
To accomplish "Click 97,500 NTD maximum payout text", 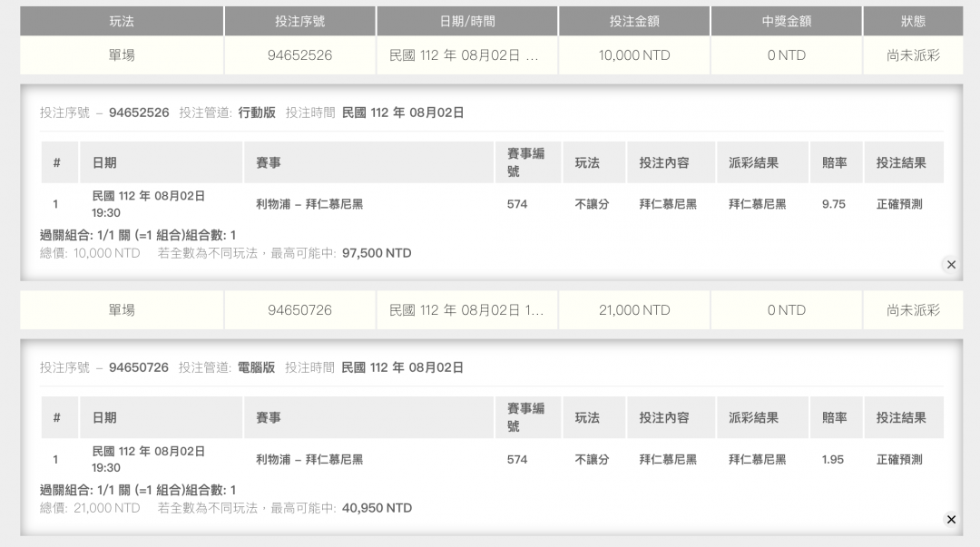I will pyautogui.click(x=377, y=253).
